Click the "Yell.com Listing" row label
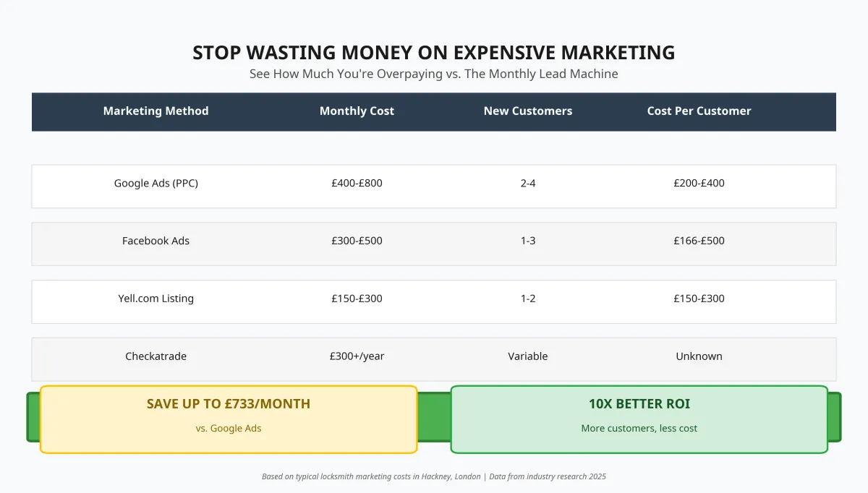Image resolution: width=868 pixels, height=493 pixels. [x=156, y=299]
